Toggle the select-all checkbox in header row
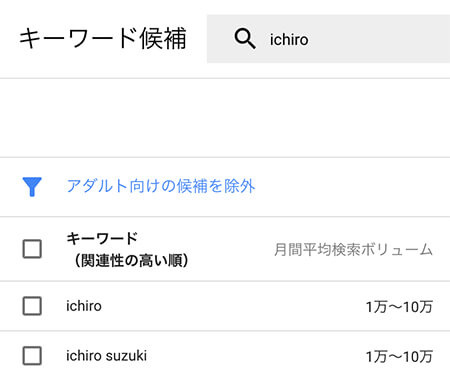The image size is (450, 380). pyautogui.click(x=32, y=249)
